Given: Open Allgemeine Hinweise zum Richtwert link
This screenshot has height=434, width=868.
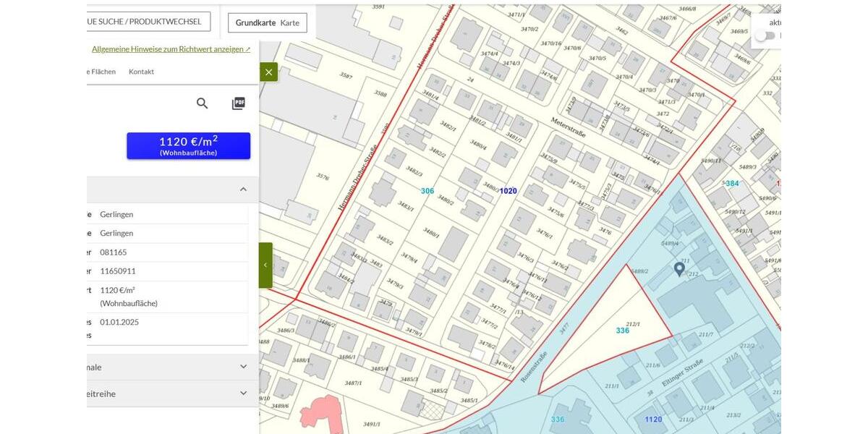Looking at the screenshot, I should coord(171,49).
